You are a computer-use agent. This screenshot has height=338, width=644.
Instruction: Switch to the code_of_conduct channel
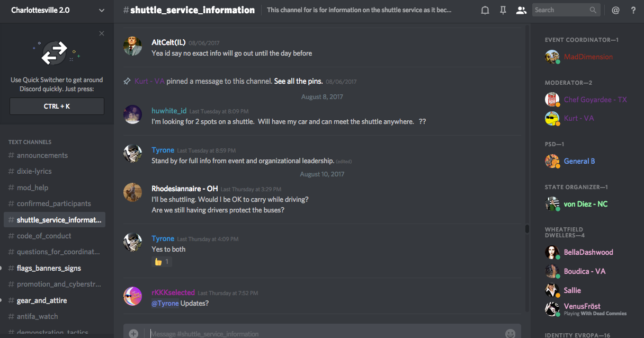[44, 236]
